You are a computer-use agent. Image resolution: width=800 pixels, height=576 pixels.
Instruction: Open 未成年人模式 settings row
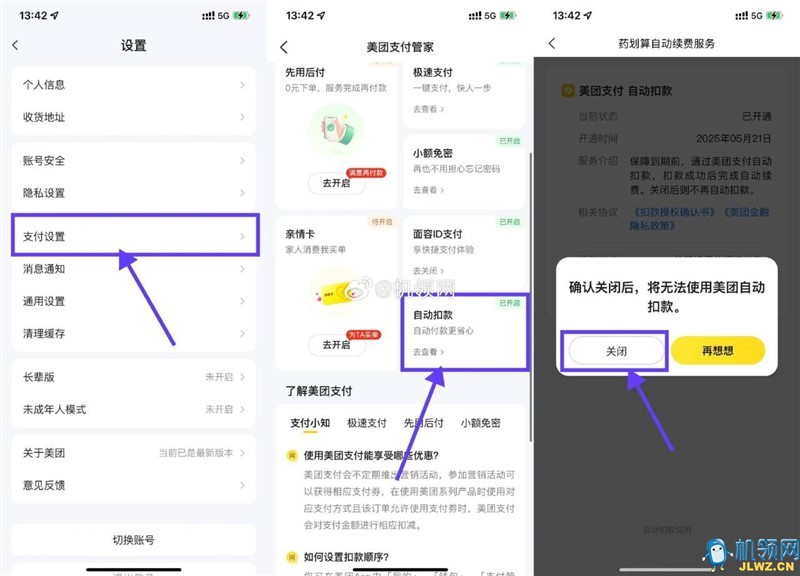pyautogui.click(x=134, y=409)
